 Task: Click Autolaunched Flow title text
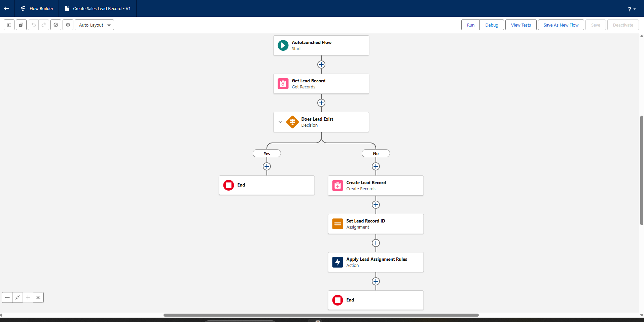point(312,42)
